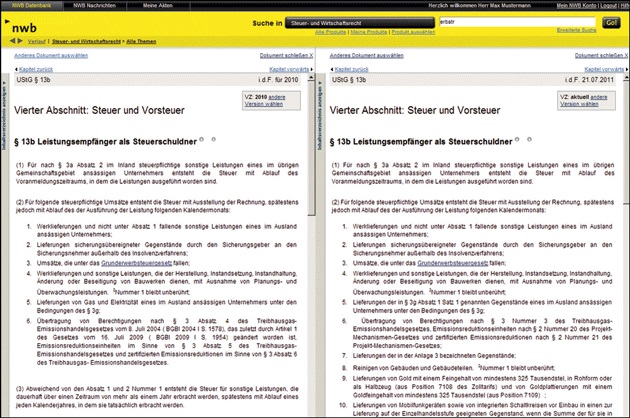Switch to NWB Nachrichten tab
630x418 pixels.
click(x=98, y=5)
